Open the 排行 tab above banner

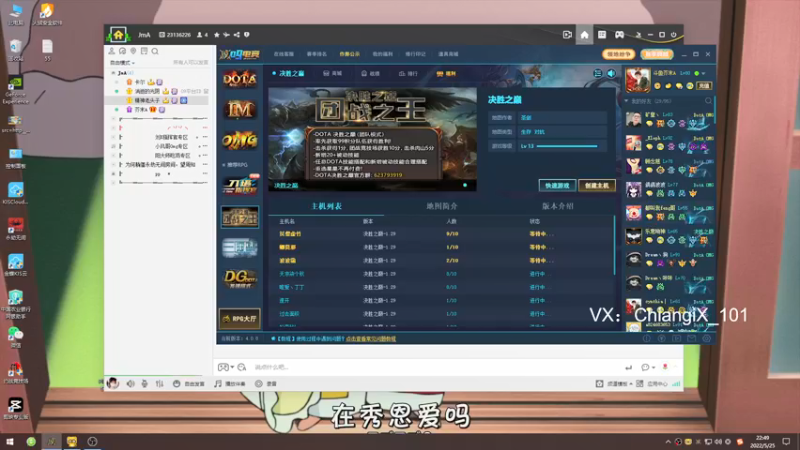coord(408,73)
